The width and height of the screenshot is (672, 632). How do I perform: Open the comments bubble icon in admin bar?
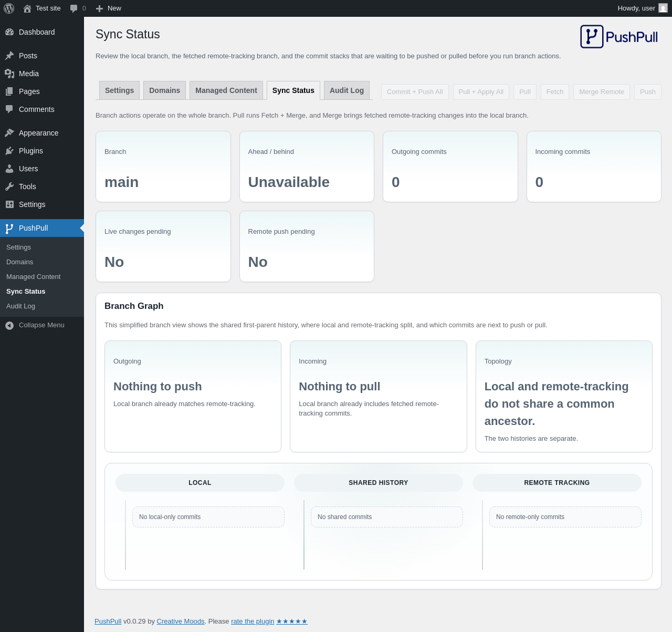(x=74, y=8)
